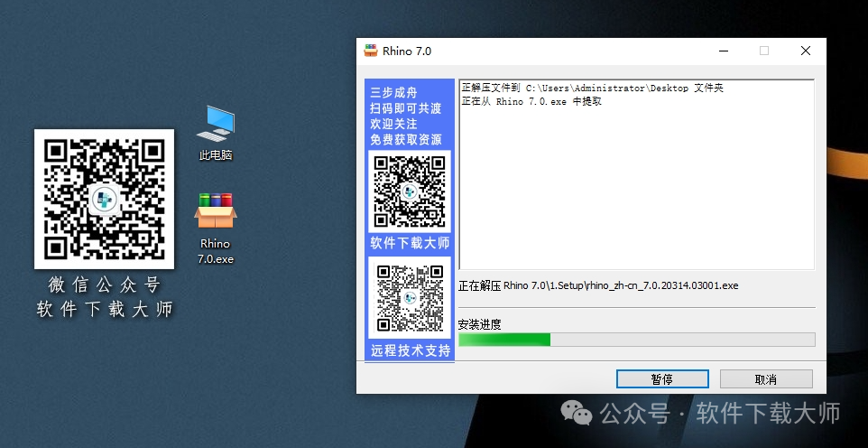The width and height of the screenshot is (868, 448).
Task: Minimize the Rhino 7.0 window
Action: point(724,51)
